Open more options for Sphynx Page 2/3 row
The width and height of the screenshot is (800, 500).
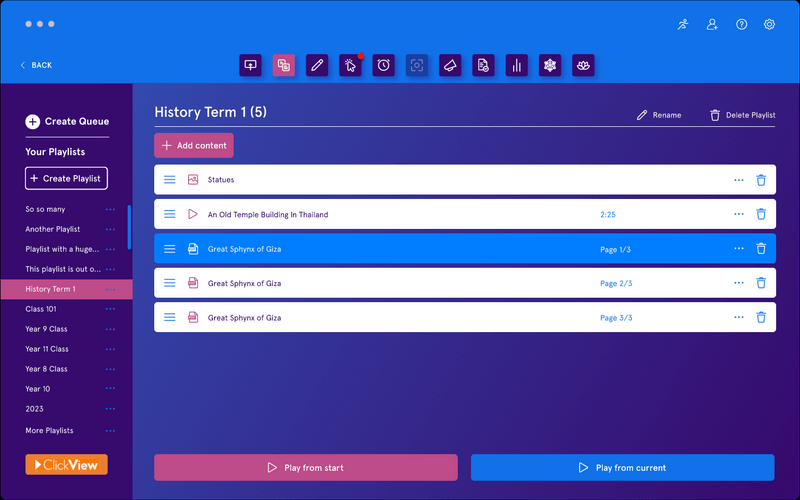click(738, 283)
